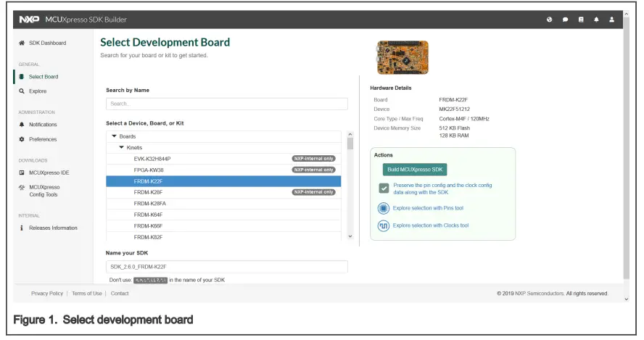
Task: Click NXP-internal only badge on EVK-K32H844P
Action: (314, 159)
